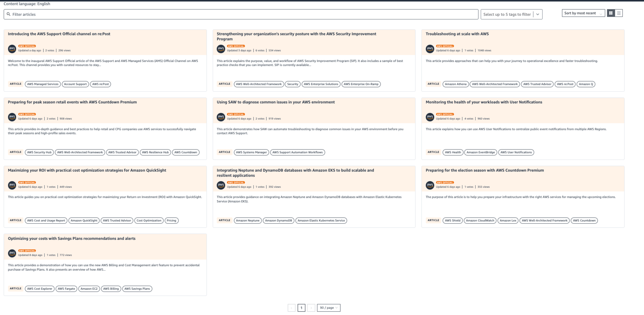Viewport: 644px width, 315px height.
Task: Select the 'Amazon DynamoDB' tag
Action: pos(279,221)
